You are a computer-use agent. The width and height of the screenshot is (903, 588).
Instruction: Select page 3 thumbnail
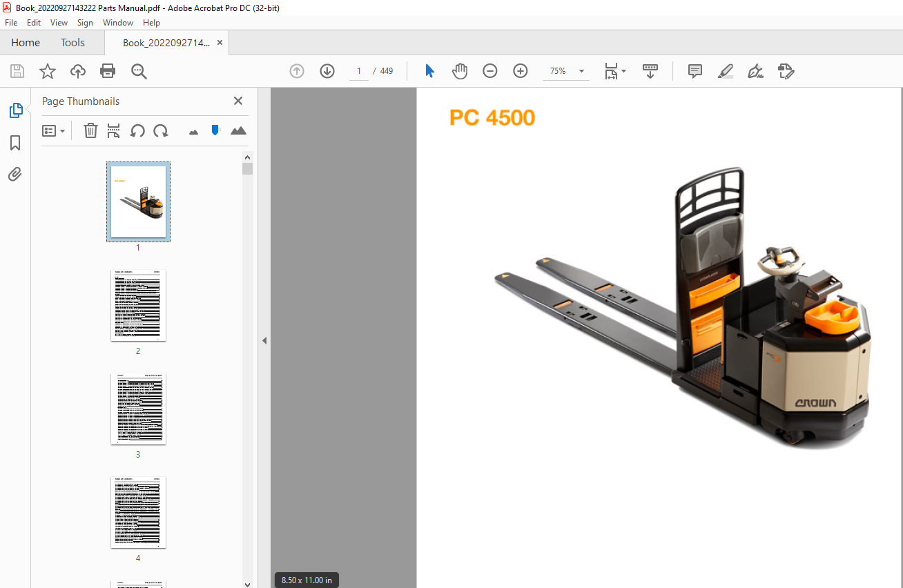click(x=138, y=409)
